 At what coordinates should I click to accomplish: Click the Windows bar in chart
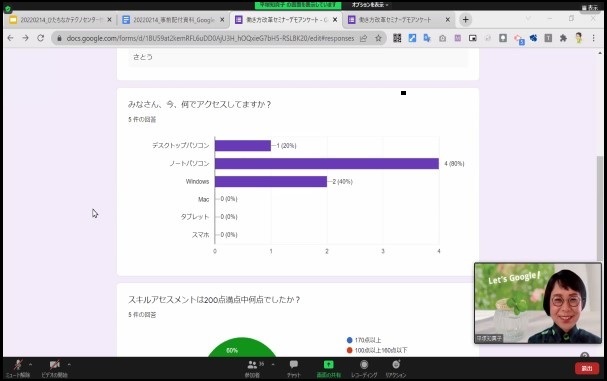point(271,181)
